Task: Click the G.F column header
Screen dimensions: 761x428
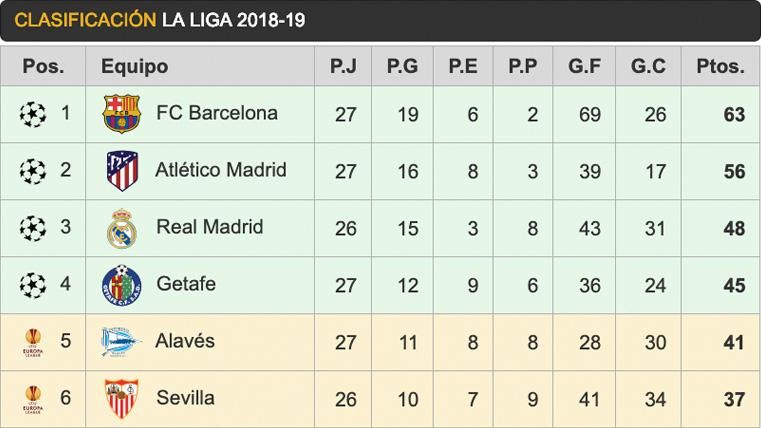Action: (584, 67)
